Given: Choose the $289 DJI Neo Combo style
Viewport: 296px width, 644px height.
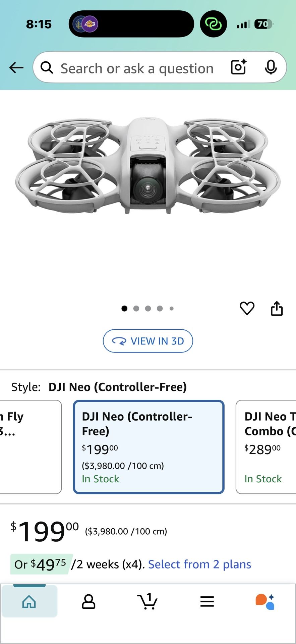Looking at the screenshot, I should [266, 447].
